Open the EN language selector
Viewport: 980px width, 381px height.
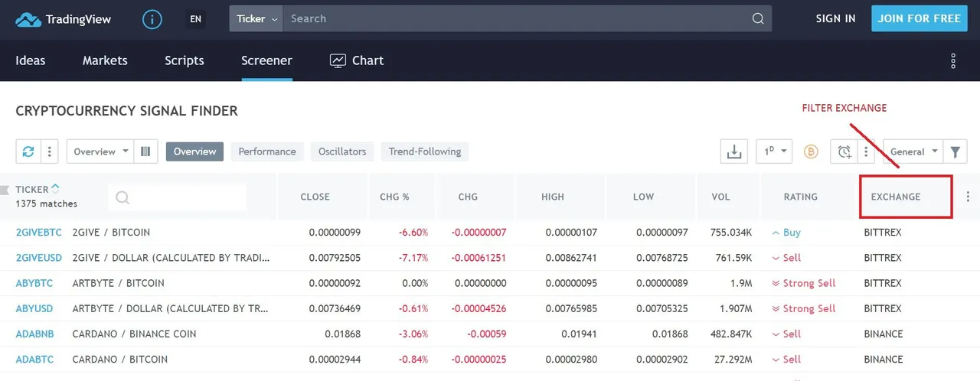196,19
